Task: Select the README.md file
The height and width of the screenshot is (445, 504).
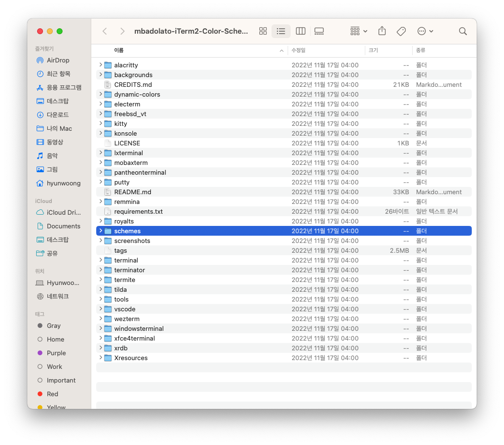Action: pos(284,192)
